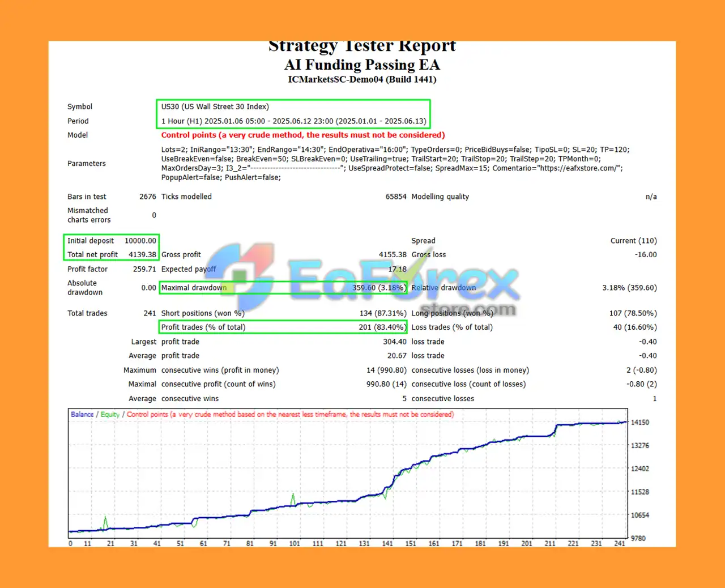
Task: Click the 'Parameters' row label
Action: [87, 163]
